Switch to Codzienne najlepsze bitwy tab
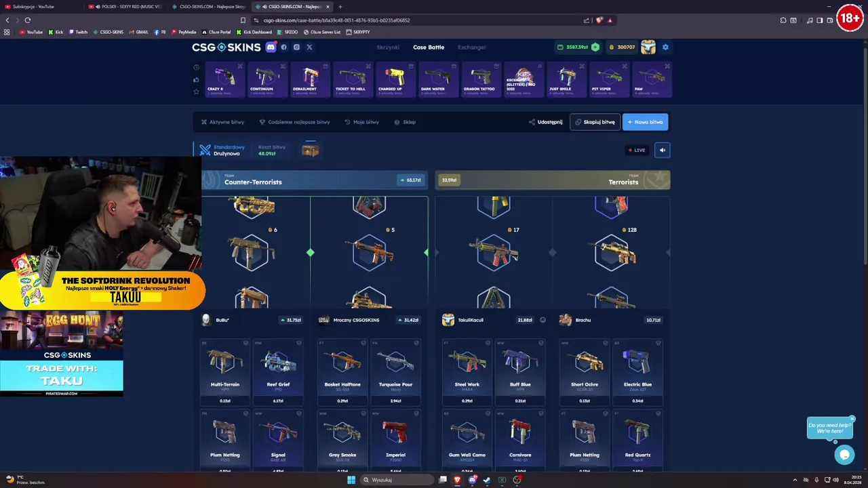Viewport: 868px width, 488px height. pos(294,122)
